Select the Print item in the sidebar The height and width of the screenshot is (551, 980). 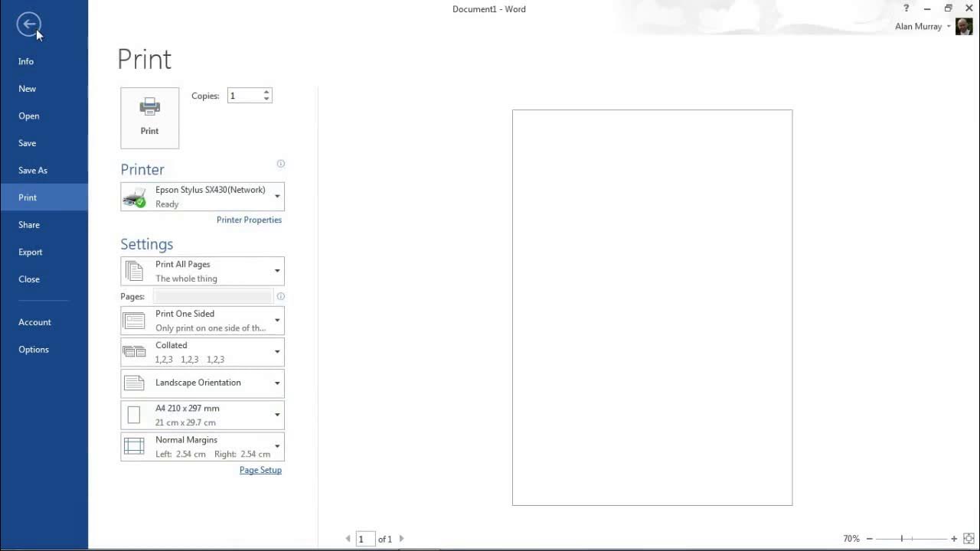click(44, 197)
